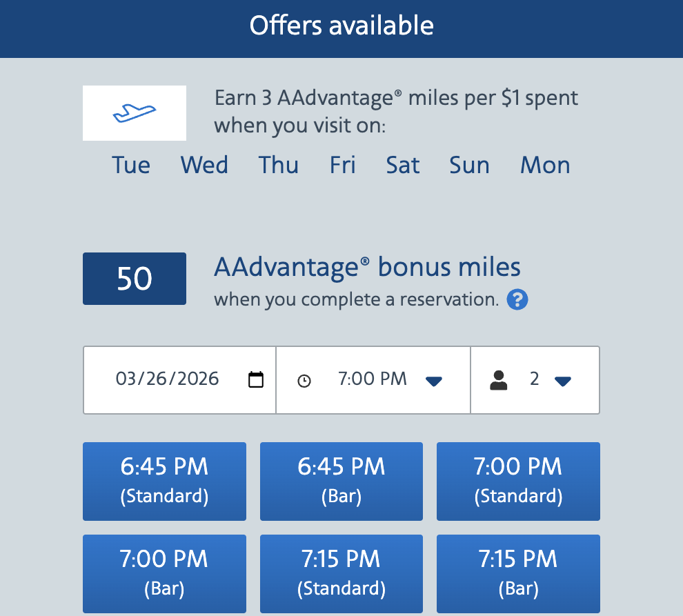
Task: Select the 7:15 PM Bar slot
Action: click(517, 573)
